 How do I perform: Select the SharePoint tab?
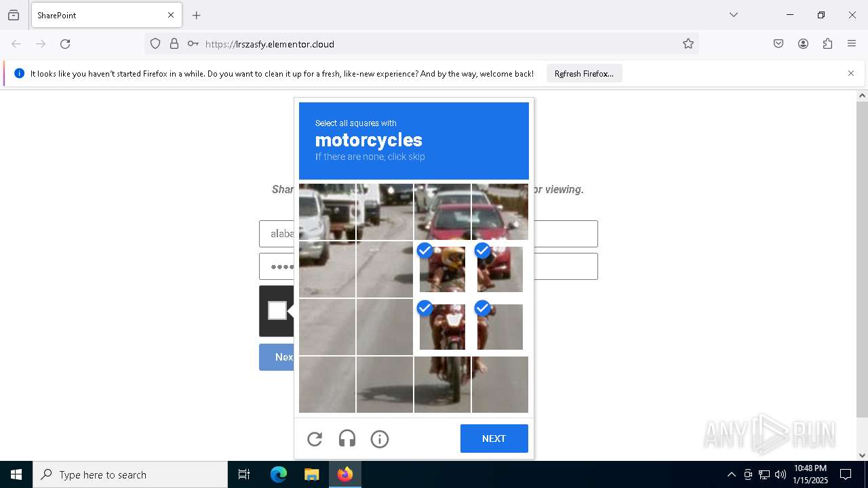point(106,15)
